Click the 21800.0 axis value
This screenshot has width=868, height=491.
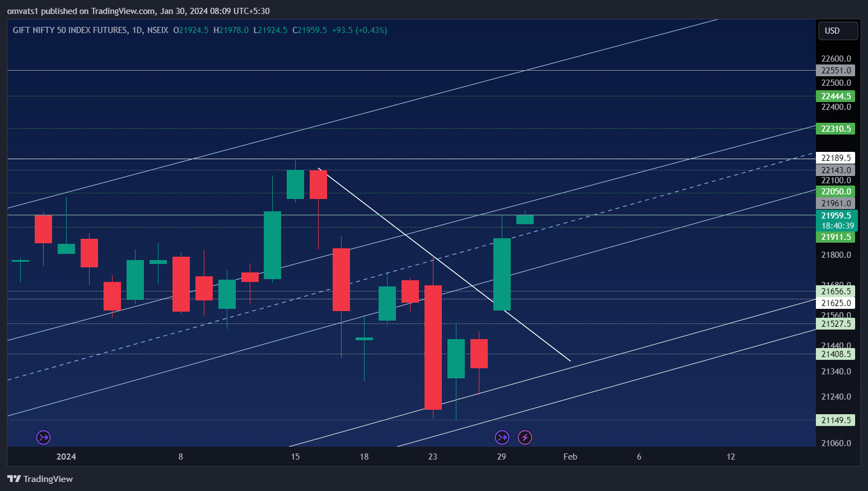836,255
